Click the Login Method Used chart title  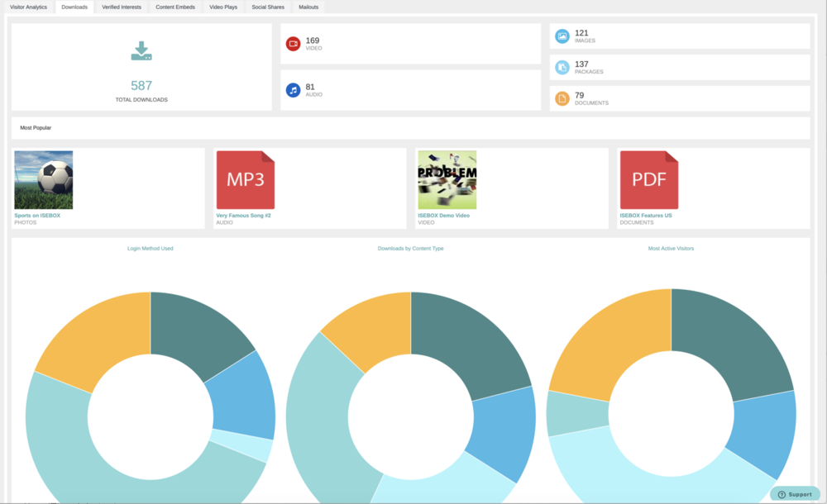[151, 249]
